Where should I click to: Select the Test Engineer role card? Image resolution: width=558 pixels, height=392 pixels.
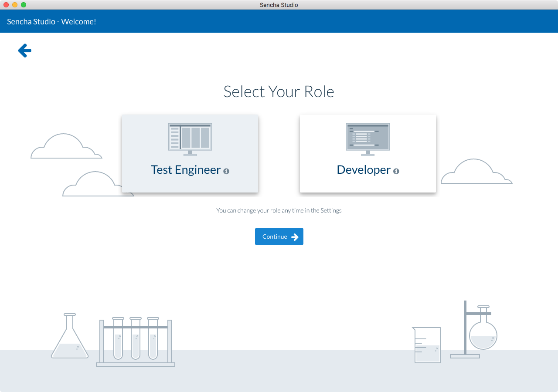tap(190, 153)
